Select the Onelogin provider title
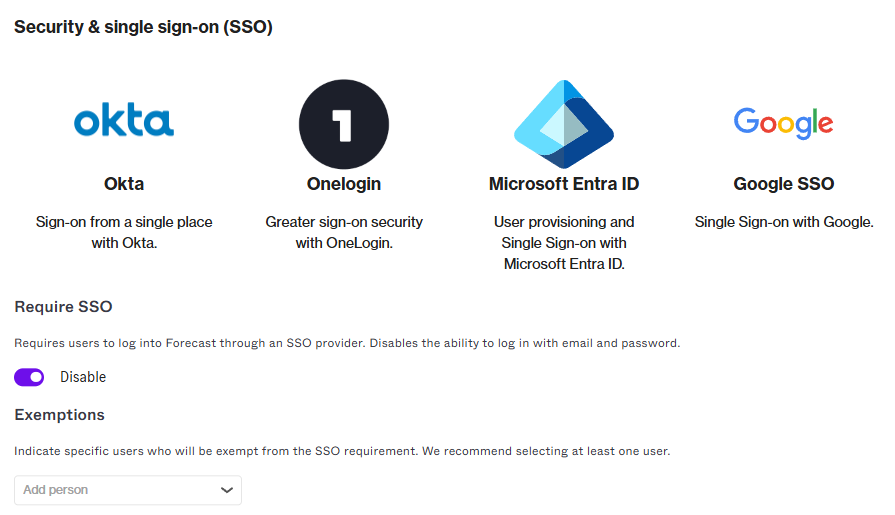 (344, 184)
